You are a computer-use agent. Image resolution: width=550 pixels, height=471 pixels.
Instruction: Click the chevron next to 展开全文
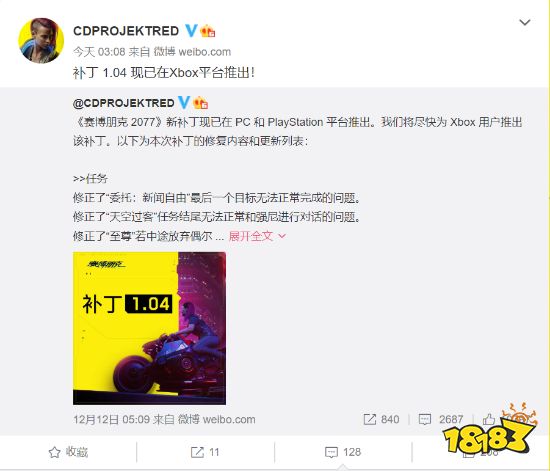point(282,236)
